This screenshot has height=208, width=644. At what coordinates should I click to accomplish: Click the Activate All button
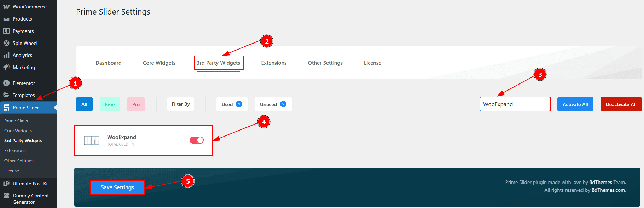coord(575,104)
